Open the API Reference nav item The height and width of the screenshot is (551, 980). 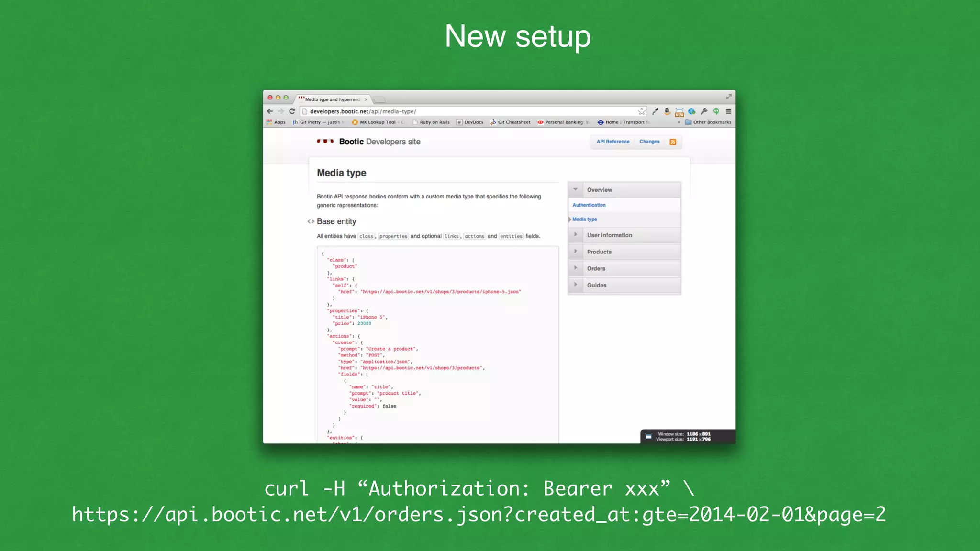(613, 142)
